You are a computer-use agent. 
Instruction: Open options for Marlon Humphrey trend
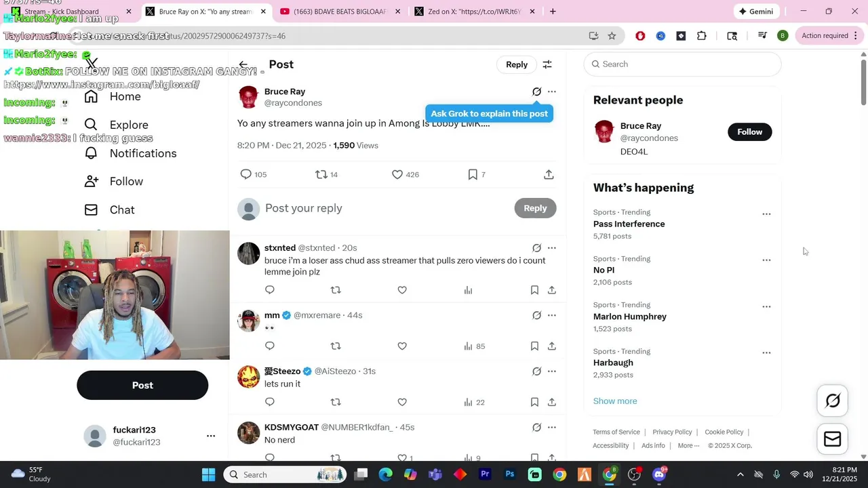coord(766,306)
